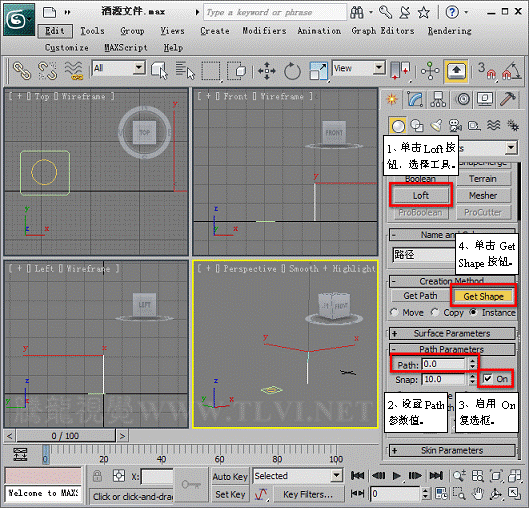
Task: Select the Space Warps category icon
Action: pyautogui.click(x=493, y=126)
